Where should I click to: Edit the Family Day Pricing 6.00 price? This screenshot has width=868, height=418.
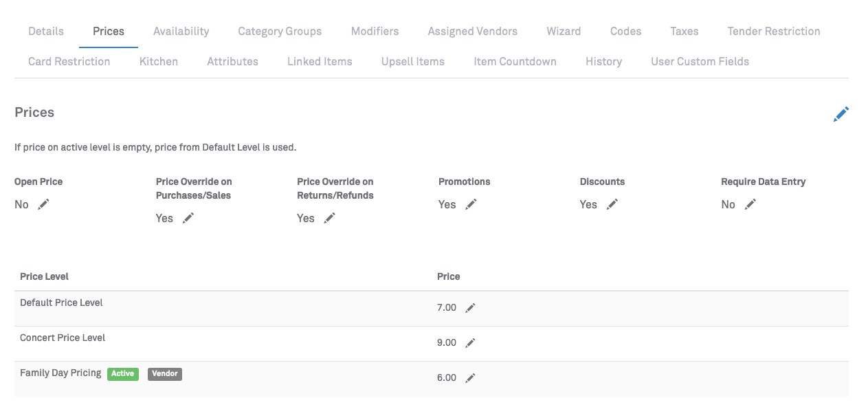pos(470,378)
